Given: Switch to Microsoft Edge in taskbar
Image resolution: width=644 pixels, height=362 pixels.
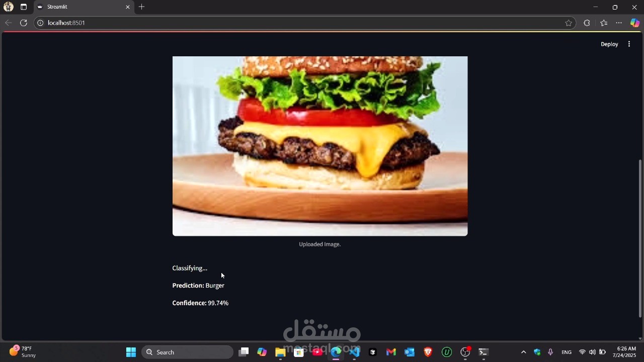Looking at the screenshot, I should (x=336, y=352).
